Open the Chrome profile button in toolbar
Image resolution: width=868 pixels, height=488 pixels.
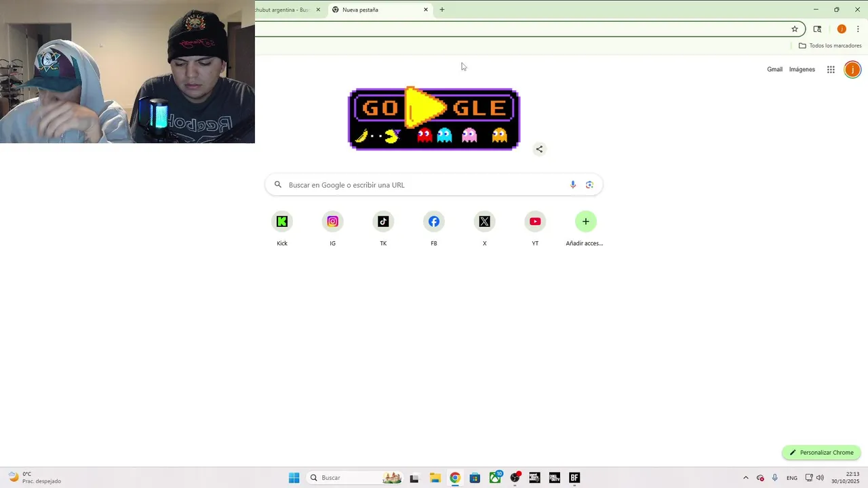click(x=842, y=29)
